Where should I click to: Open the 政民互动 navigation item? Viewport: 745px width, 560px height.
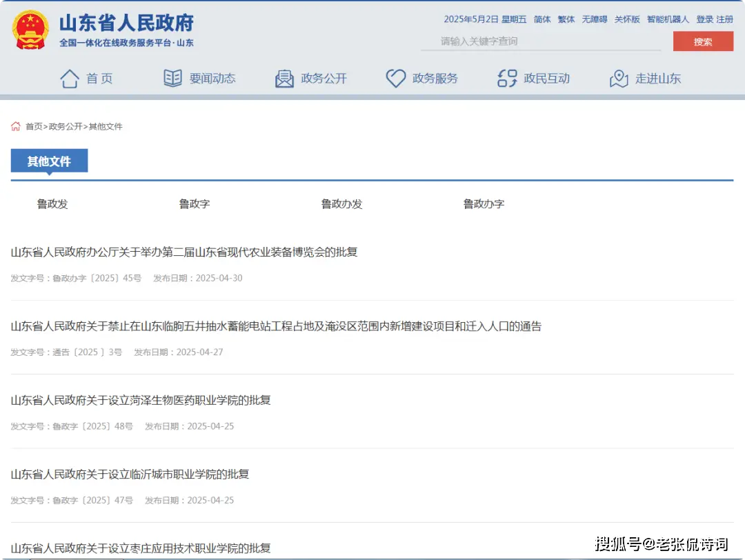pyautogui.click(x=547, y=79)
